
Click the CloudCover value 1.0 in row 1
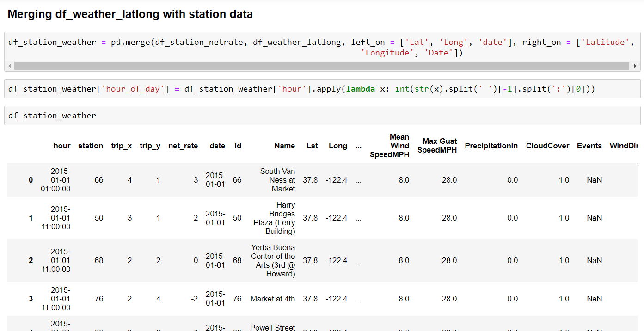point(564,218)
